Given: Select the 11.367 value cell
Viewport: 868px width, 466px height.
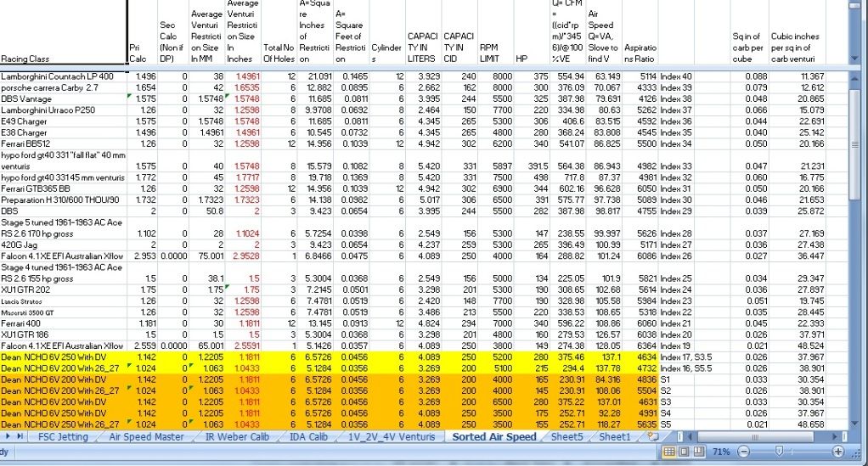Looking at the screenshot, I should point(798,76).
